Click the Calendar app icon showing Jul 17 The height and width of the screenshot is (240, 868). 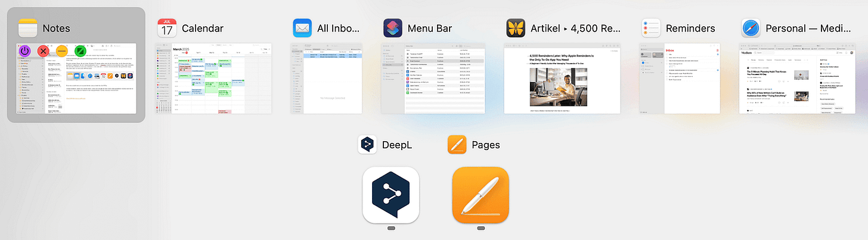pyautogui.click(x=167, y=29)
